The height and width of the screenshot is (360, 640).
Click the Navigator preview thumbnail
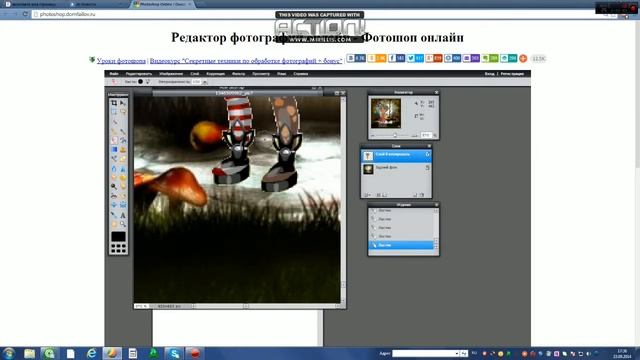386,113
